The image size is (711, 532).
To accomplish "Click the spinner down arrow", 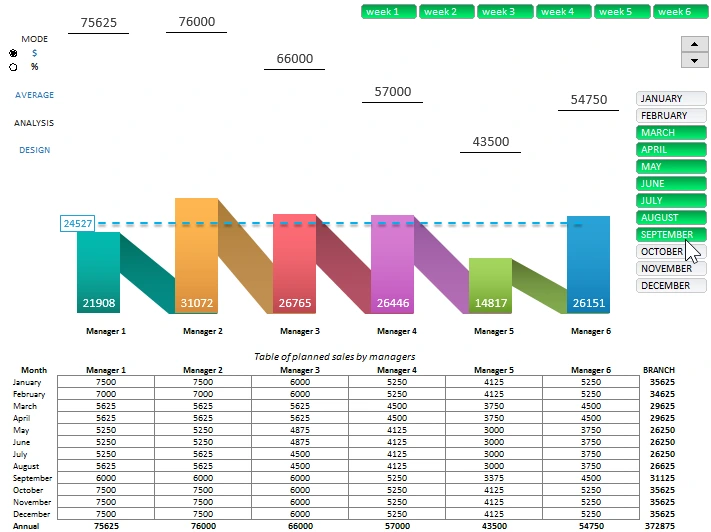I will [x=694, y=60].
